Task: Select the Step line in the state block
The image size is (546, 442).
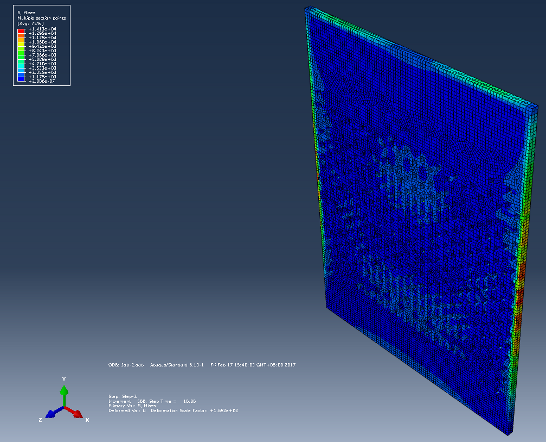Action: point(123,396)
